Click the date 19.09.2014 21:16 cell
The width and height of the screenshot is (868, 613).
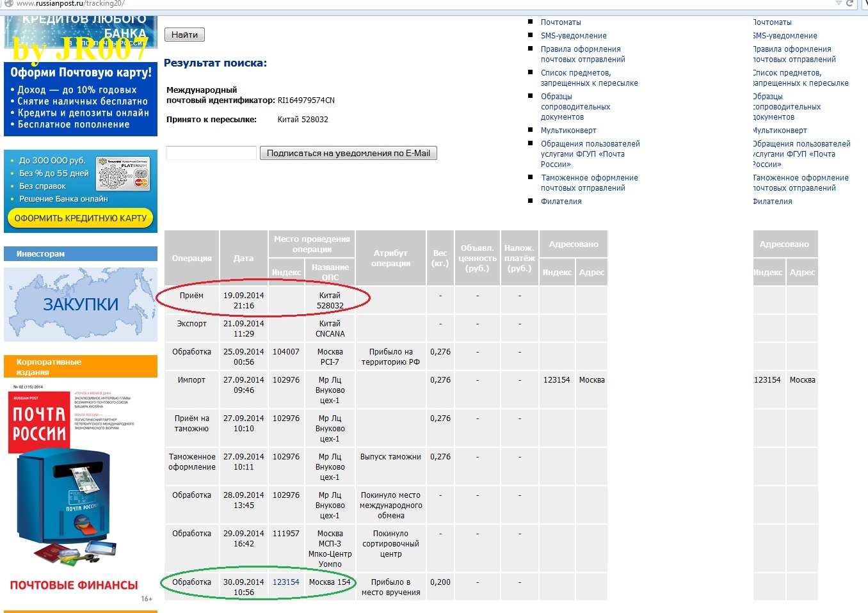click(243, 301)
